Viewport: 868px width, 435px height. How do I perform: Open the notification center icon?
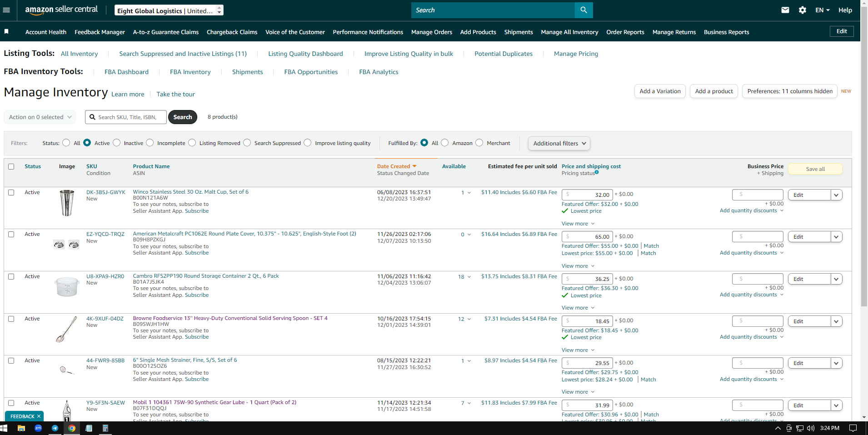click(853, 428)
